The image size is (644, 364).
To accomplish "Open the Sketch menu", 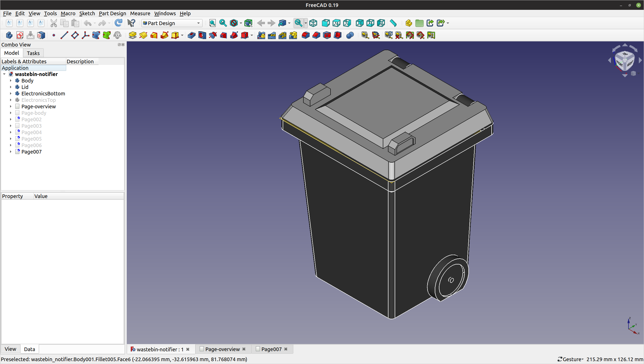I will 87,13.
